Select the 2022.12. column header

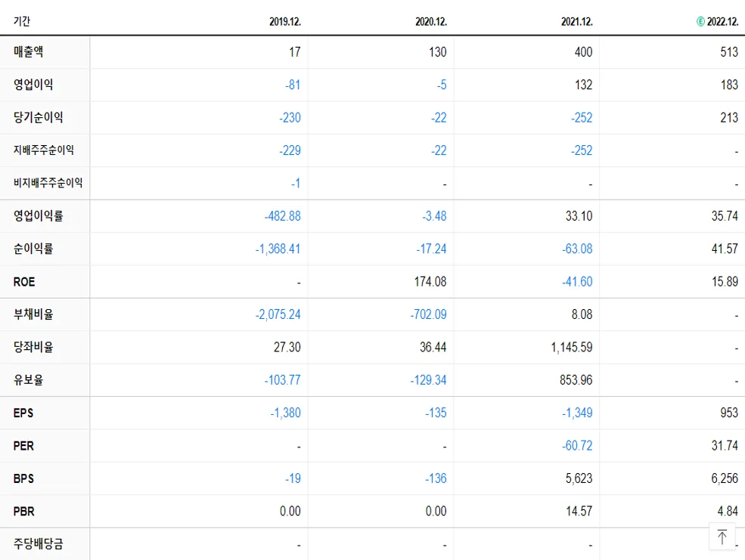[x=722, y=22]
